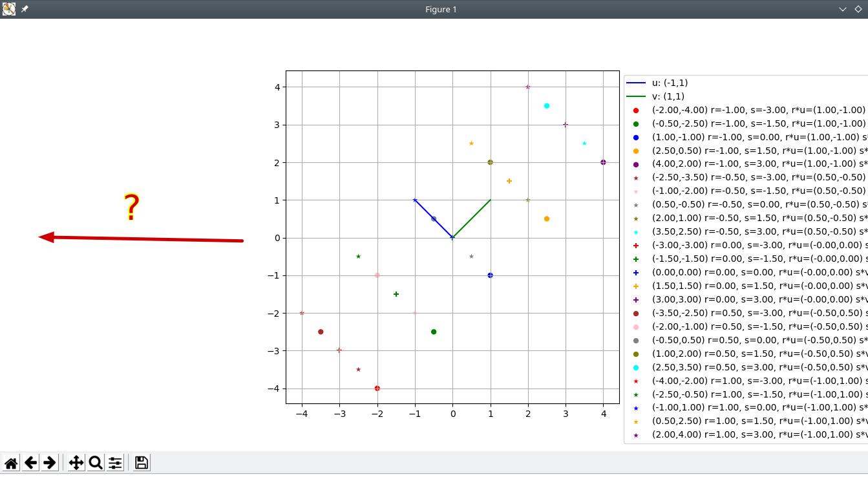Screen dimensions: 868x479
Task: Save the figure using the floppy disk icon
Action: (x=142, y=463)
